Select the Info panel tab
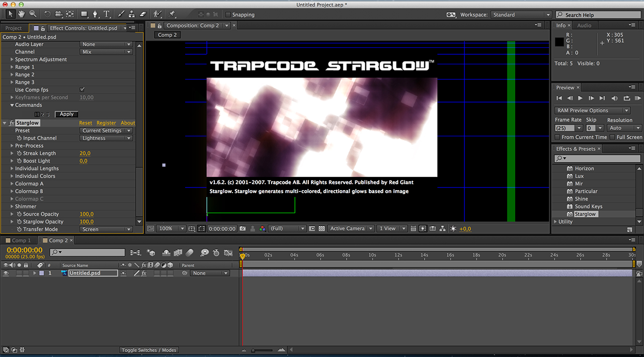The height and width of the screenshot is (357, 644). click(561, 26)
